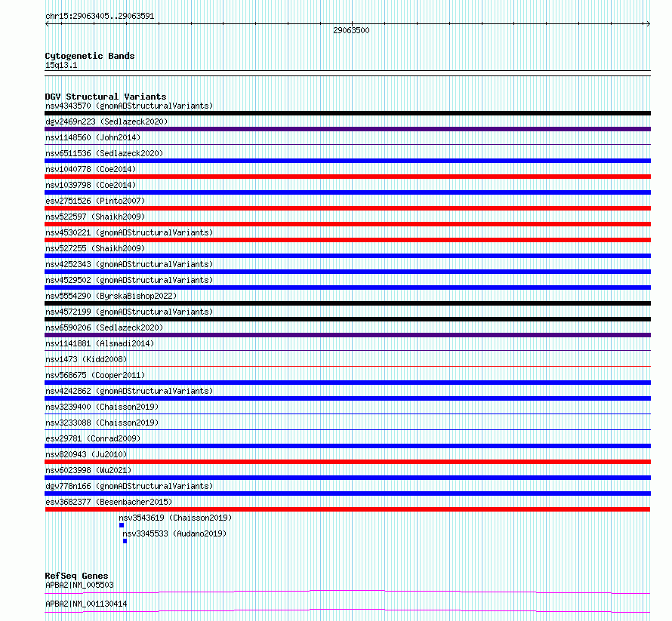The width and height of the screenshot is (672, 621).
Task: Click the black bar under nsv4343570
Action: point(347,113)
